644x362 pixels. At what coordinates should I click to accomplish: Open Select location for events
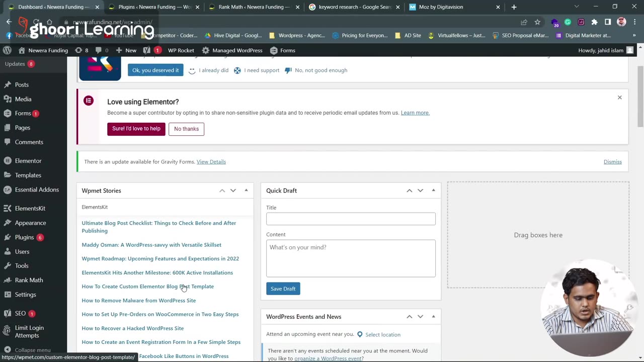click(383, 335)
